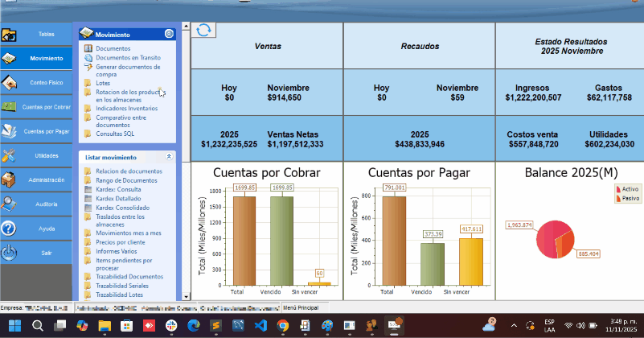Switch to the Menú Principal tab
Image resolution: width=644 pixels, height=338 pixels.
pos(301,307)
